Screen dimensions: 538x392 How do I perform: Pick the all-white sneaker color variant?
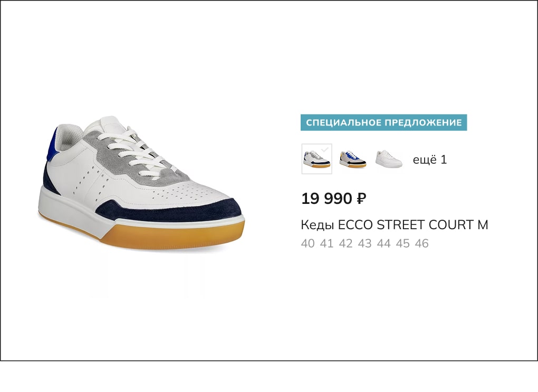(389, 159)
